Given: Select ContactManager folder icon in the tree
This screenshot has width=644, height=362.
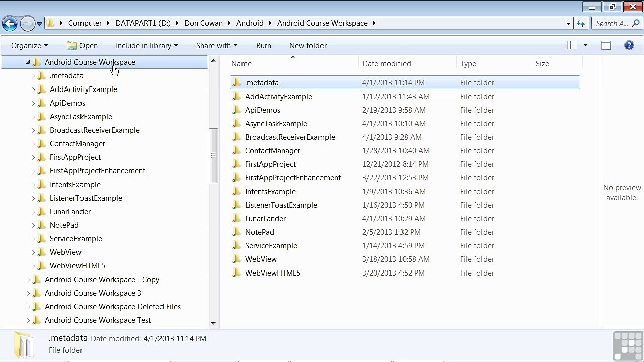Looking at the screenshot, I should pos(42,144).
